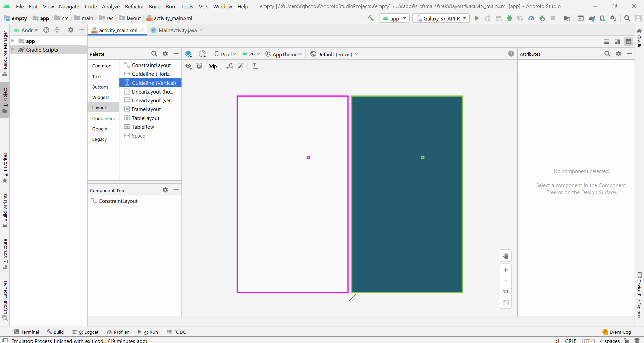Image resolution: width=644 pixels, height=343 pixels.
Task: Open Project Structure icon in toolbar
Action: click(x=567, y=18)
